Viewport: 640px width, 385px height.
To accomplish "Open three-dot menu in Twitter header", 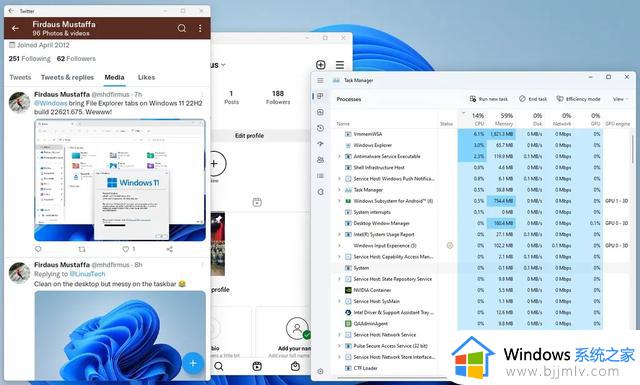I will click(200, 28).
